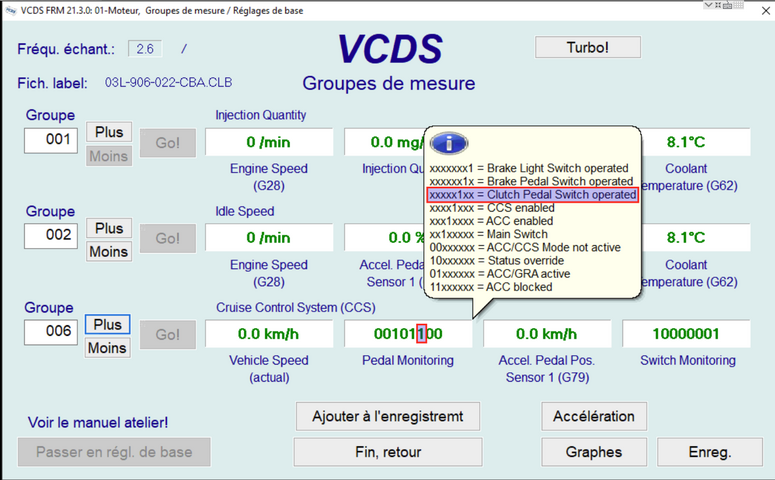Click the Injection Quantity value 0.0 mg

pyautogui.click(x=385, y=142)
